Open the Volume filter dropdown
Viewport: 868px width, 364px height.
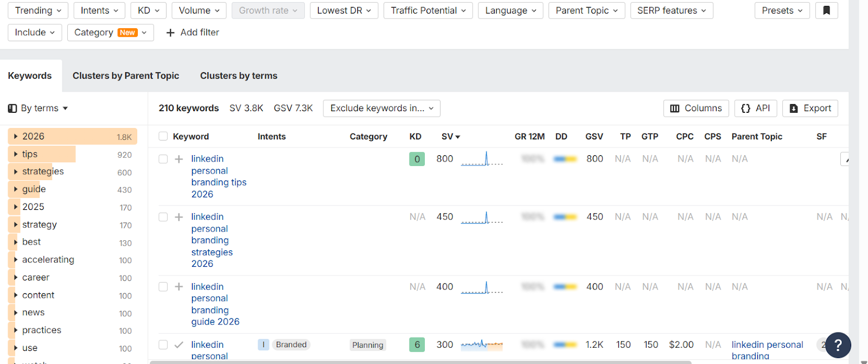coord(199,10)
